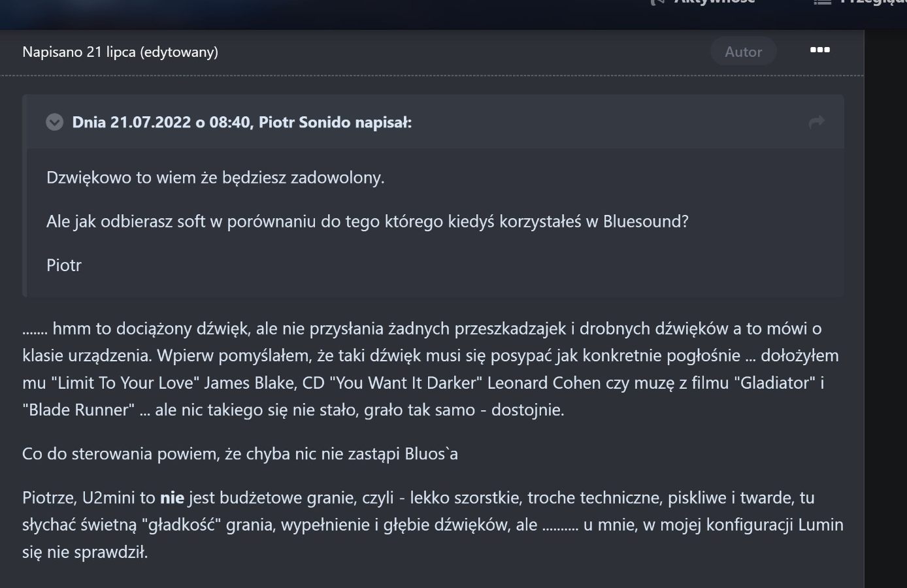Click the share arrow in the quote header

click(816, 122)
